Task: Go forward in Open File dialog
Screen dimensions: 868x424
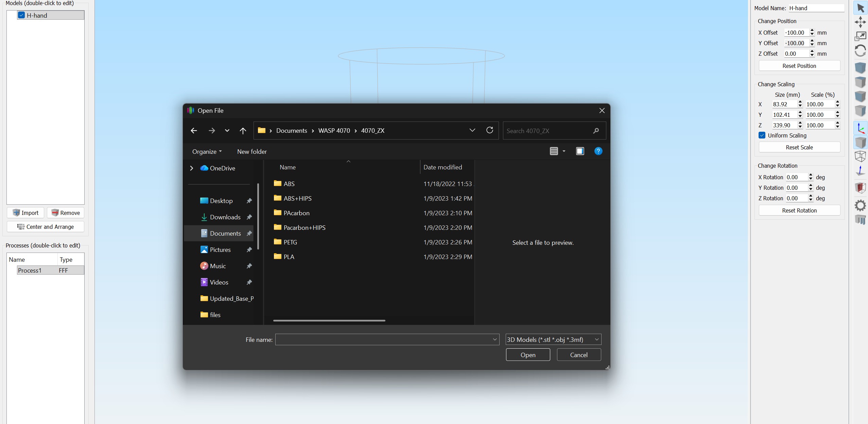Action: click(x=212, y=131)
